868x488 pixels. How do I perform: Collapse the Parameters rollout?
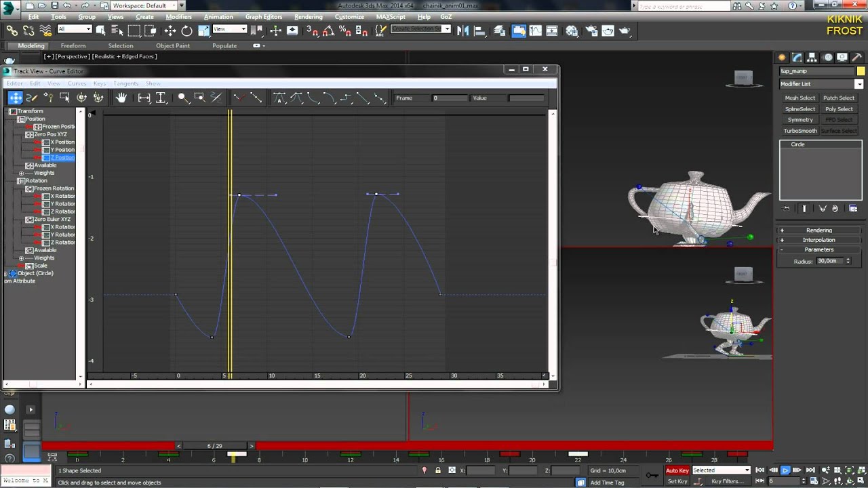[x=819, y=249]
